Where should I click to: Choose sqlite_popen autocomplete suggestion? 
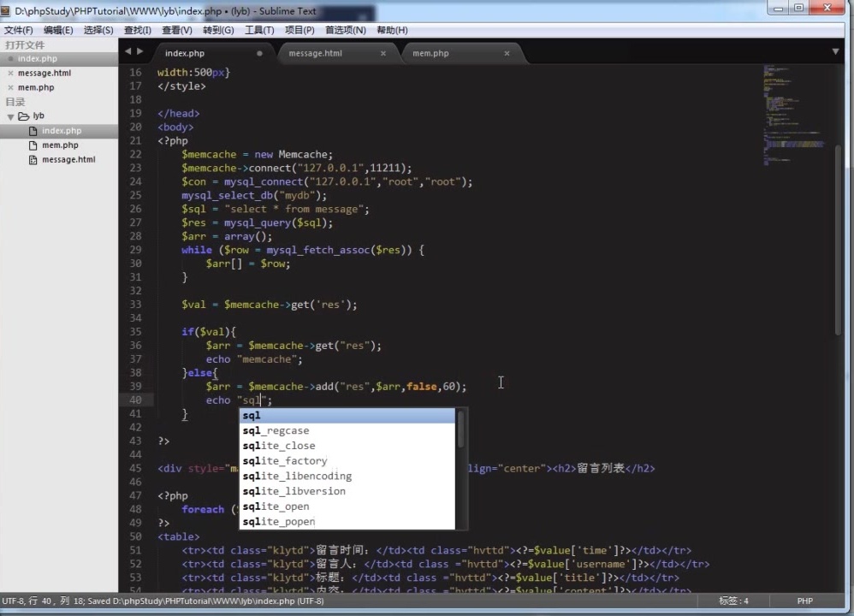coord(347,522)
